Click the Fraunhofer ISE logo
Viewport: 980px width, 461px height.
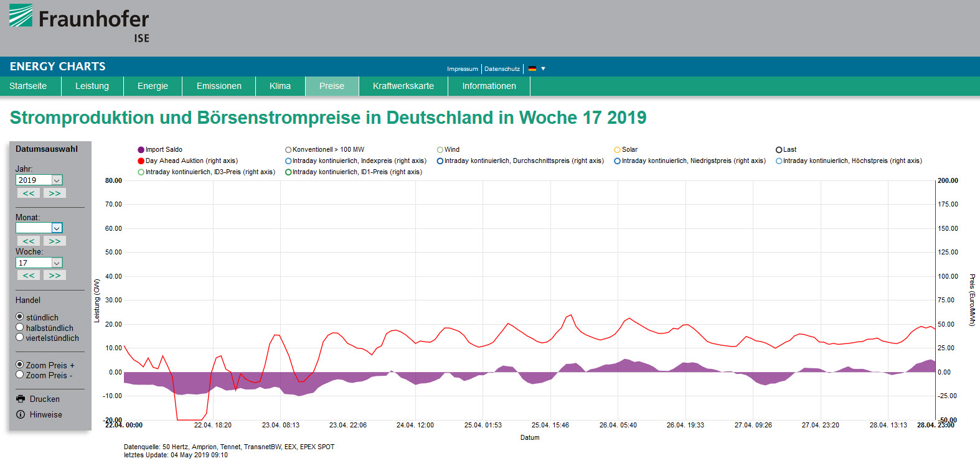coord(79,23)
